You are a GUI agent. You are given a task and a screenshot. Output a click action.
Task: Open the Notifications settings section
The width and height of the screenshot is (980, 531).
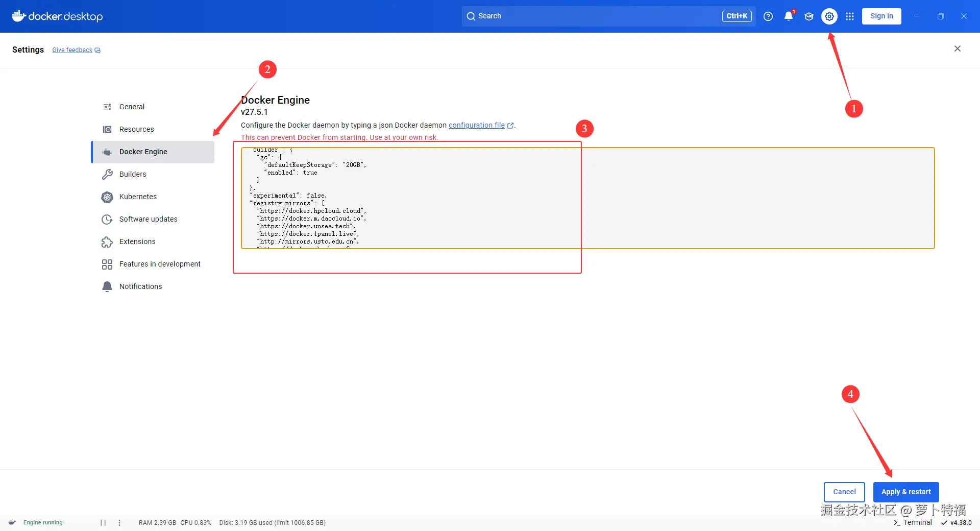click(x=153, y=286)
